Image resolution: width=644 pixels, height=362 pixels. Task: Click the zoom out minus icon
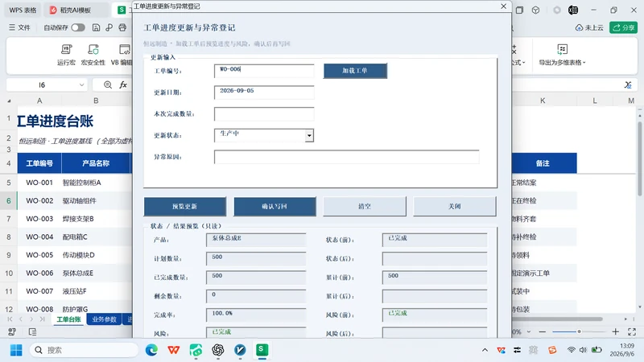click(542, 331)
